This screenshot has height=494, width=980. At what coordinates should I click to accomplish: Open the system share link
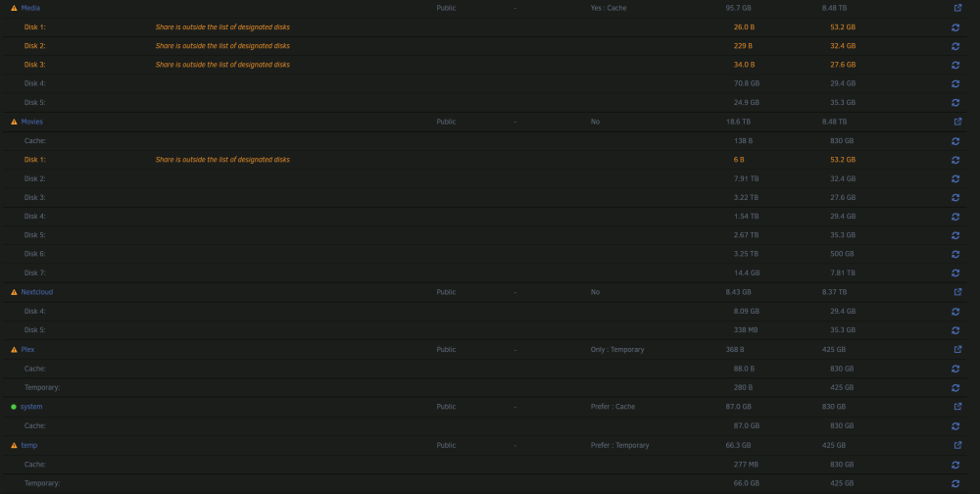point(31,407)
